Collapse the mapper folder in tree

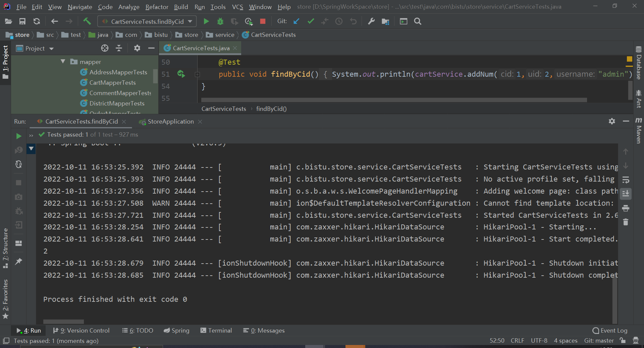[x=63, y=62]
